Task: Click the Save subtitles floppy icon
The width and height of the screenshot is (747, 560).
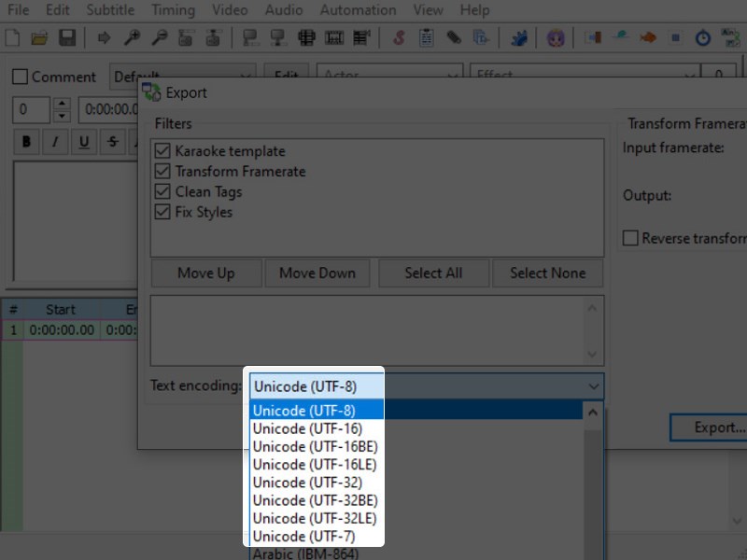Action: [66, 38]
